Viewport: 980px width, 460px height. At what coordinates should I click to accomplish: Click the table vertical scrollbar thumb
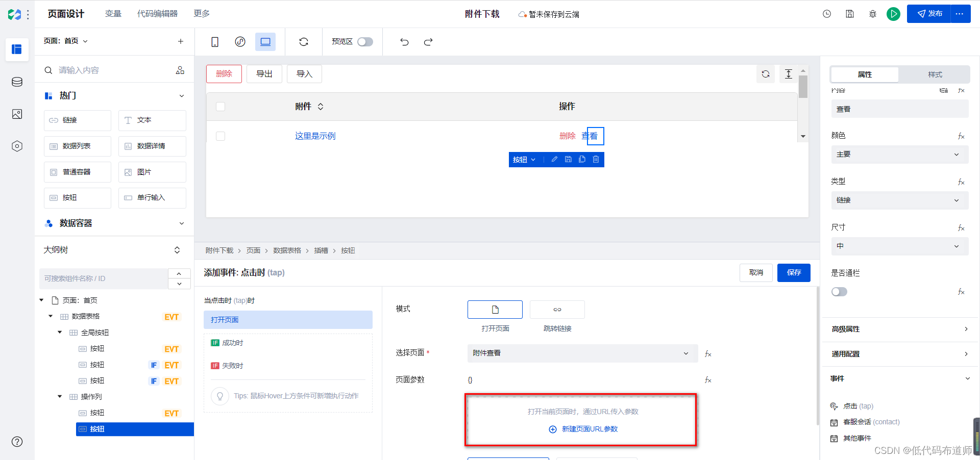tap(803, 87)
